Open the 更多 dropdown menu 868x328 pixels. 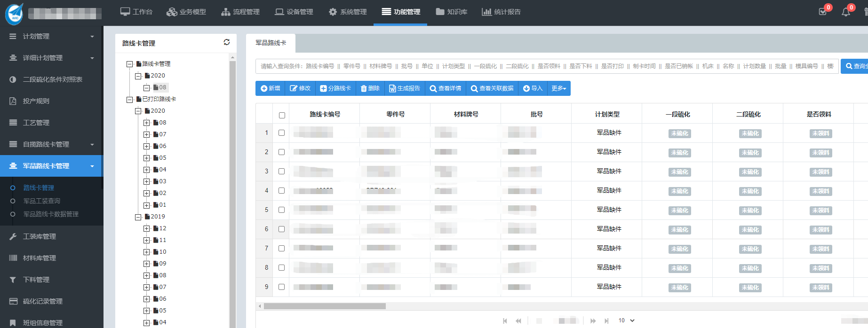(x=559, y=88)
